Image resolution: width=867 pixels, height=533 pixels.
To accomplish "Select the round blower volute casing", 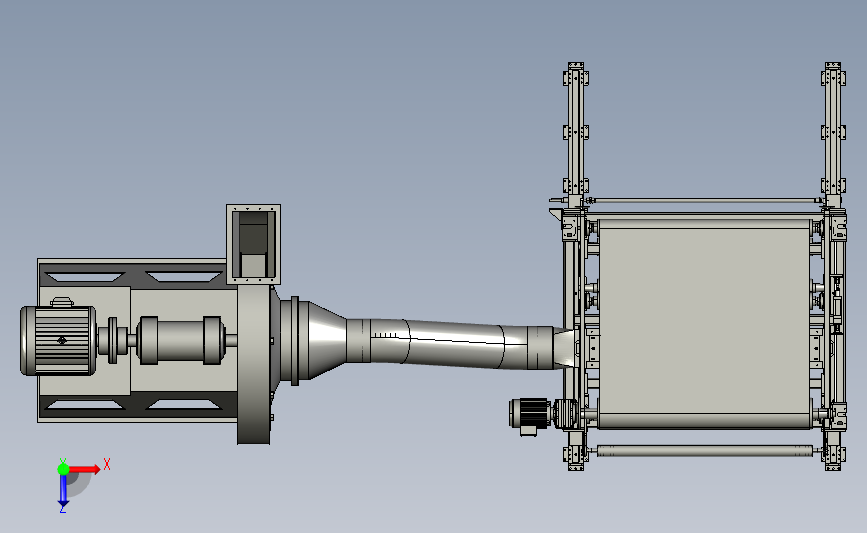I will (254, 365).
